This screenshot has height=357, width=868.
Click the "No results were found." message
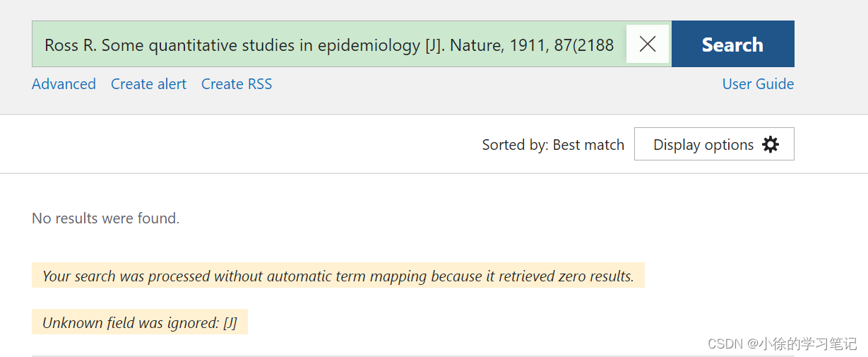pos(106,218)
